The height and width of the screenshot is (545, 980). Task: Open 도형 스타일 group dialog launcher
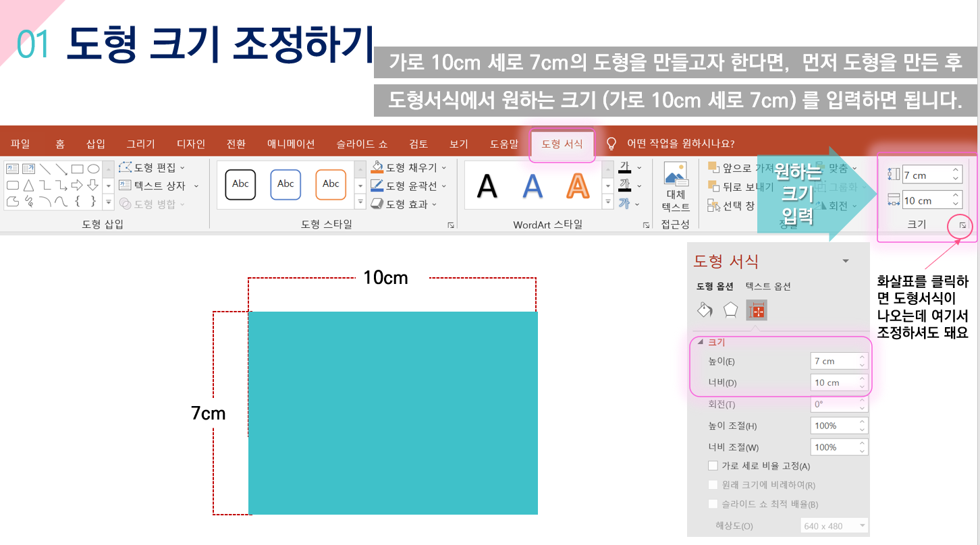tap(451, 225)
